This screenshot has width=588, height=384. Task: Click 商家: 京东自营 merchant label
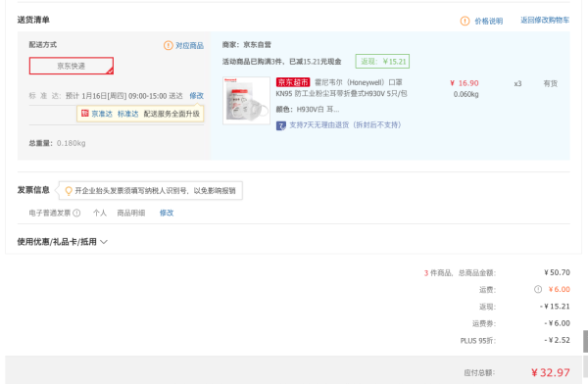click(246, 45)
